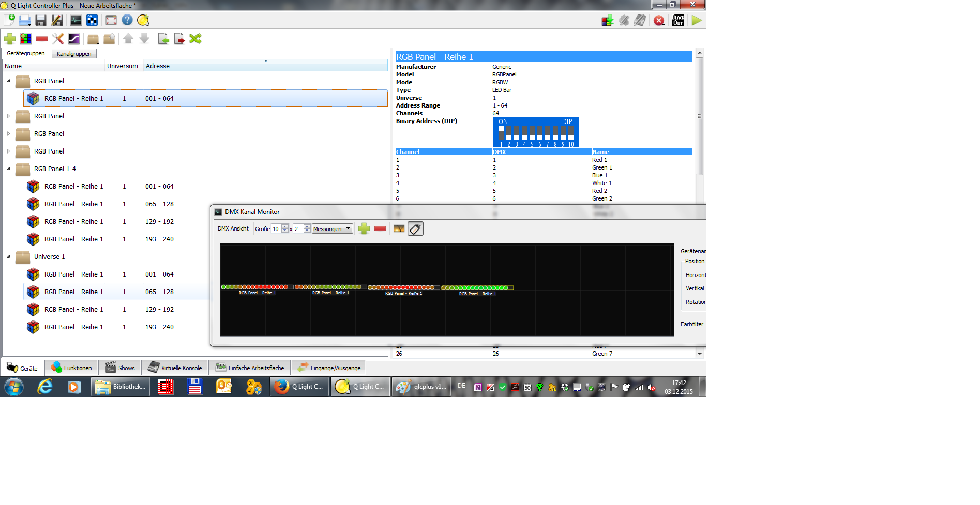Image resolution: width=980 pixels, height=505 pixels.
Task: Sort by the Adresse column header
Action: [266, 66]
